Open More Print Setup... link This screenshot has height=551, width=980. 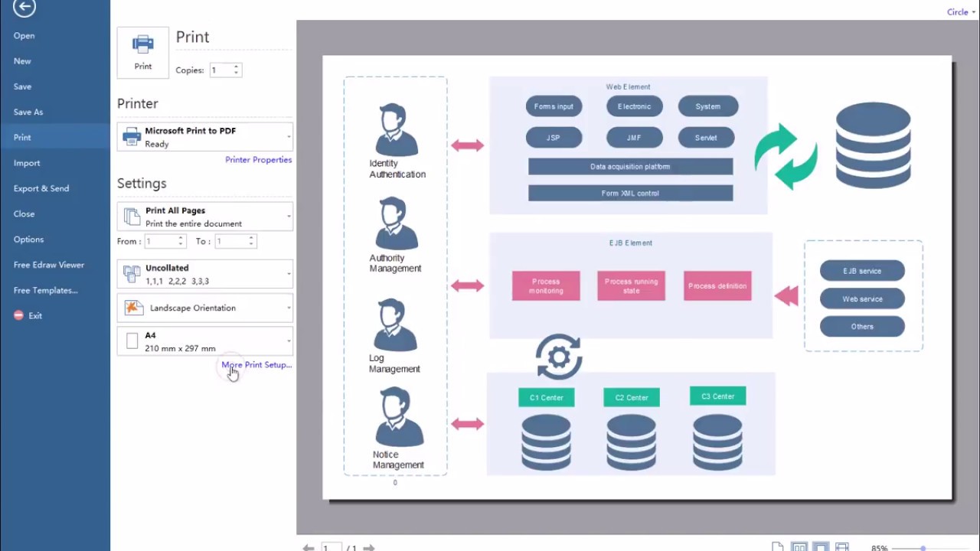(256, 365)
